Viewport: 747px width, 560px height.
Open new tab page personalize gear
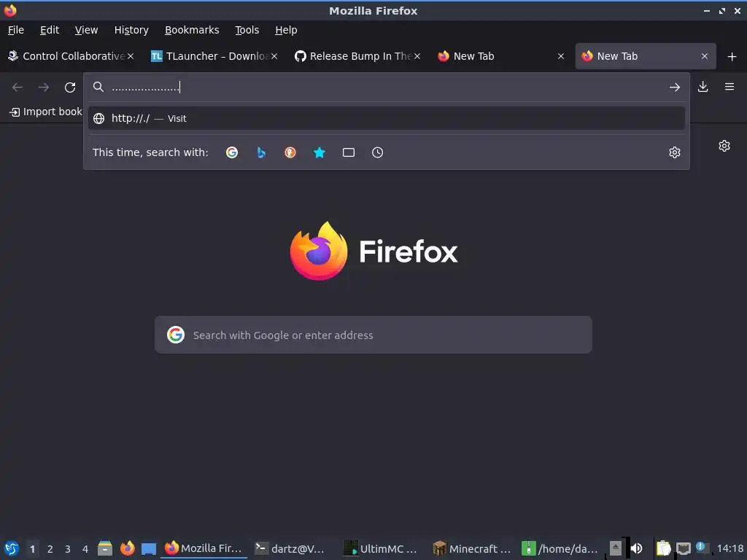724,146
